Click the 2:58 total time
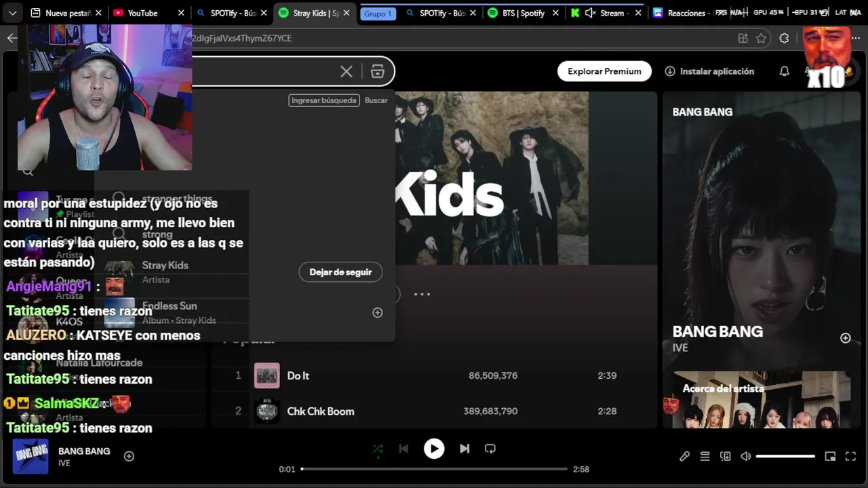This screenshot has width=868, height=488. coord(581,469)
